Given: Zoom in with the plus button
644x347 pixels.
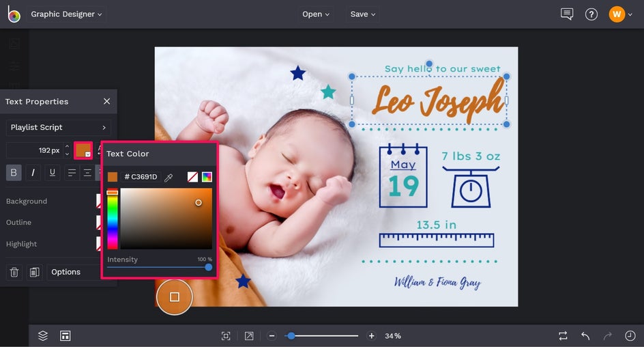Looking at the screenshot, I should (x=371, y=336).
